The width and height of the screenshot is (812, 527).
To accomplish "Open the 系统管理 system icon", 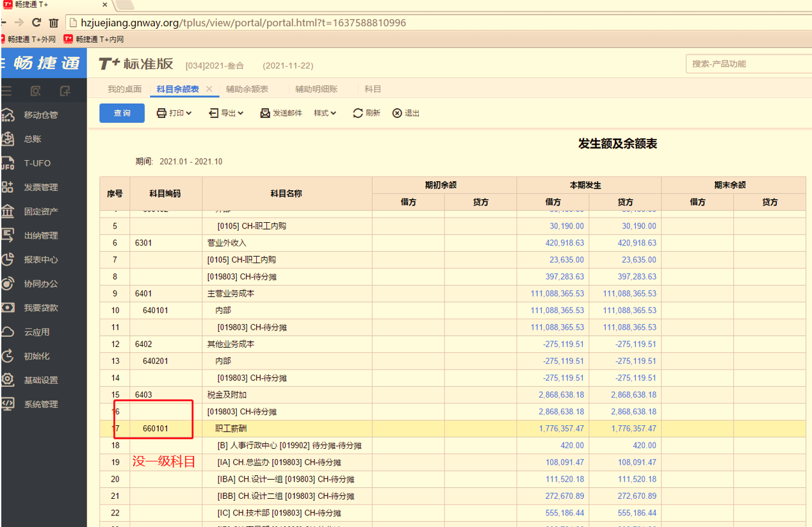I will (x=8, y=404).
